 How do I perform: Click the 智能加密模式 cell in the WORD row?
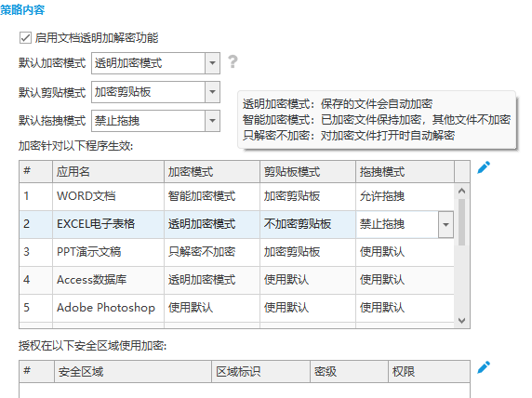point(212,196)
